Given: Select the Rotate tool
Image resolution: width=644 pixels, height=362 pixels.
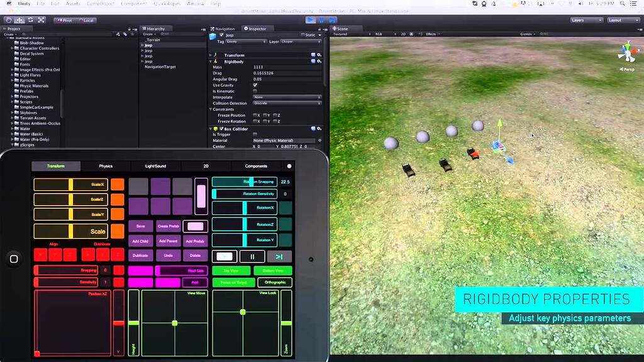Looking at the screenshot, I should [x=30, y=20].
